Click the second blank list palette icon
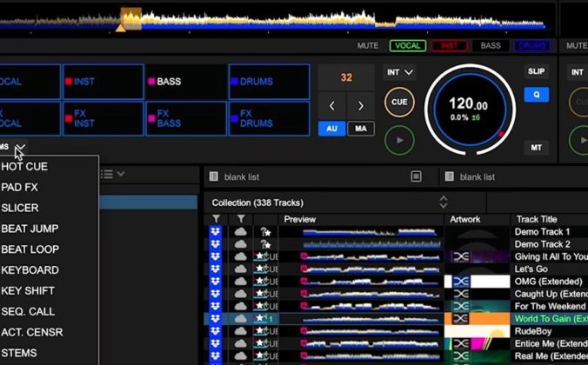This screenshot has width=588, height=365. point(449,176)
